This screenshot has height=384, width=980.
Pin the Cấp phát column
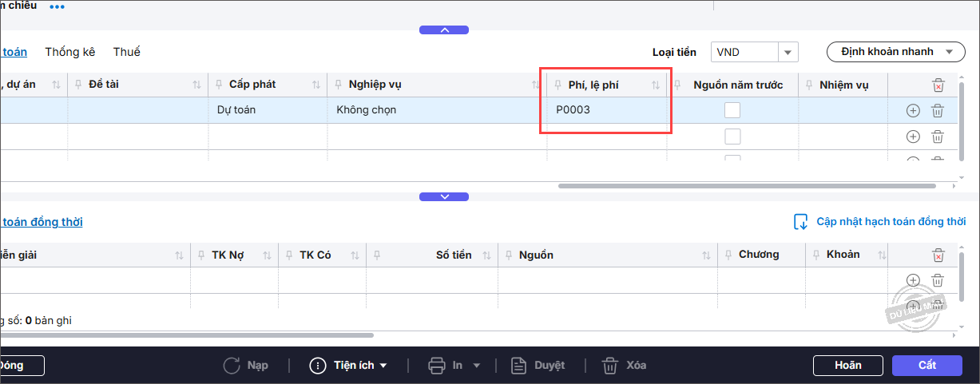218,85
